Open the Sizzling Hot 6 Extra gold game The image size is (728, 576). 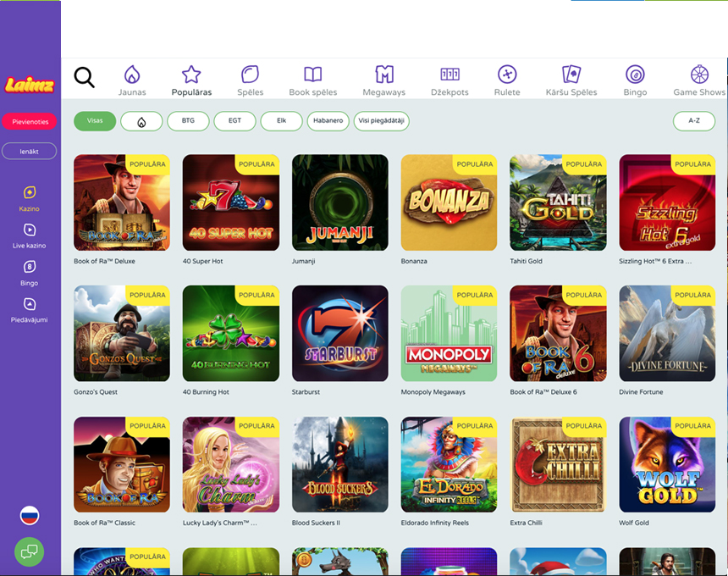click(667, 202)
